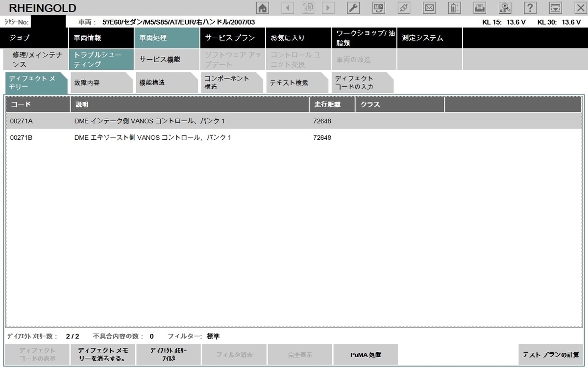This screenshot has width=588, height=368.
Task: Click the vehicle description text 5'/E60
Action: pos(178,22)
